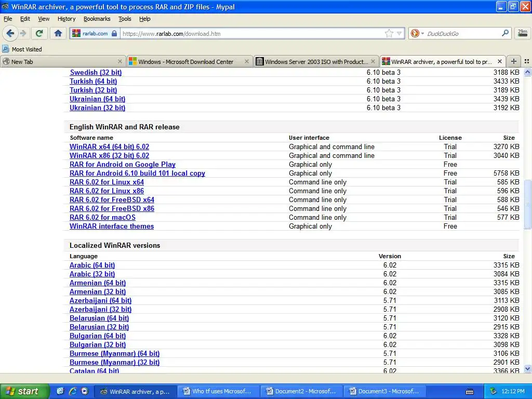
Task: Open the URL history dropdown arrow
Action: pos(400,33)
